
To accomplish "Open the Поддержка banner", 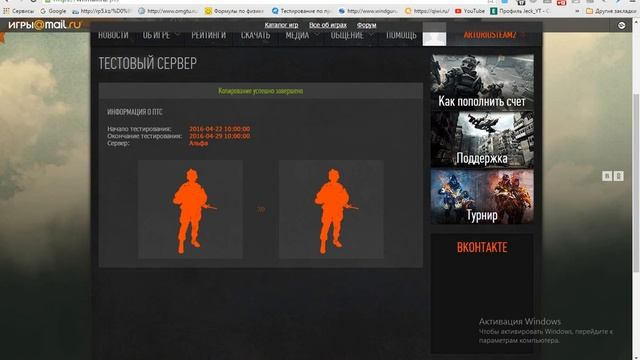I will (482, 140).
